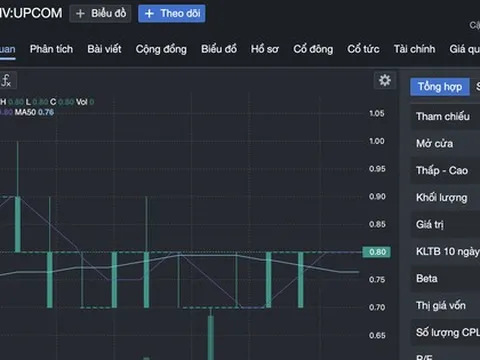Viewport: 480px width, 360px height.
Task: Click the 1.05 price axis label
Action: [x=377, y=113]
